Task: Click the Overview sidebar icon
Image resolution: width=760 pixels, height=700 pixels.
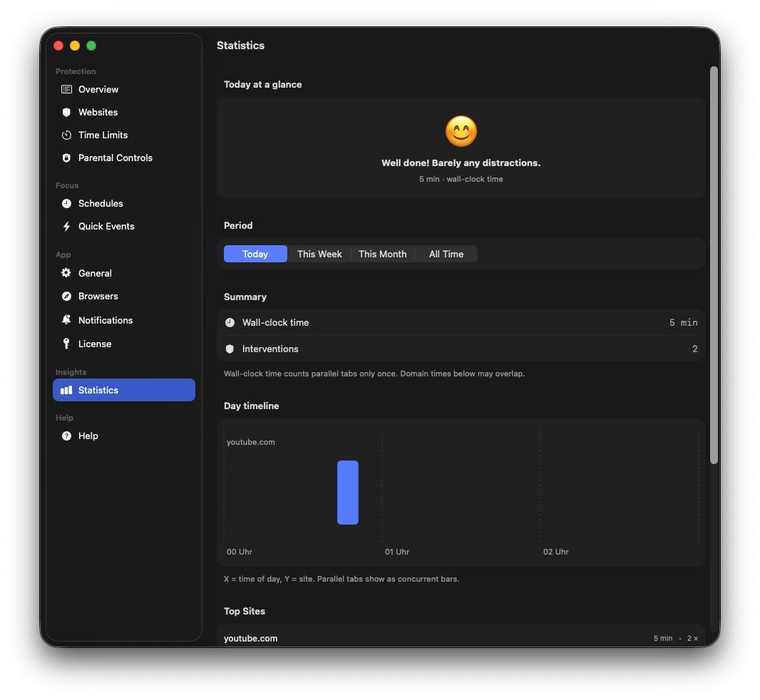Action: (x=66, y=89)
